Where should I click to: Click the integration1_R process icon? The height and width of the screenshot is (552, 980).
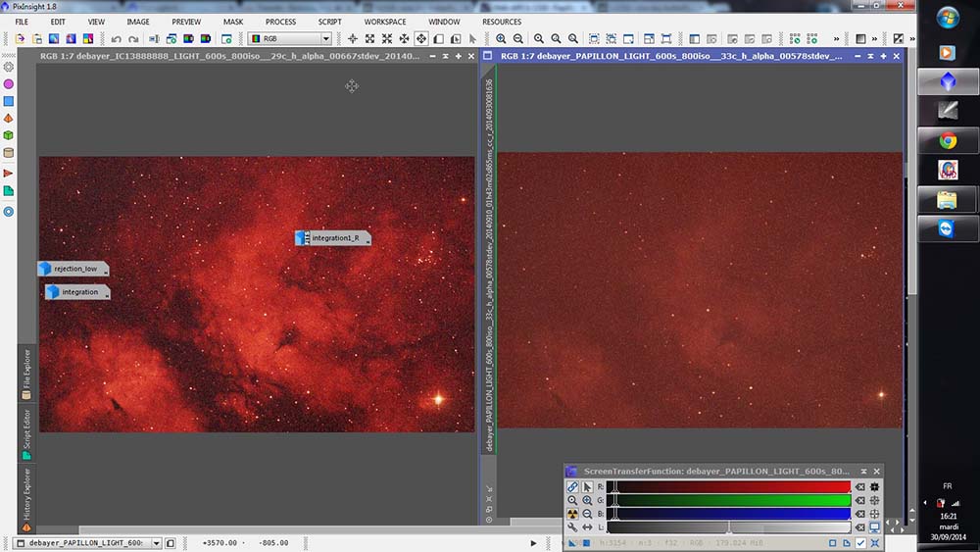coord(332,238)
